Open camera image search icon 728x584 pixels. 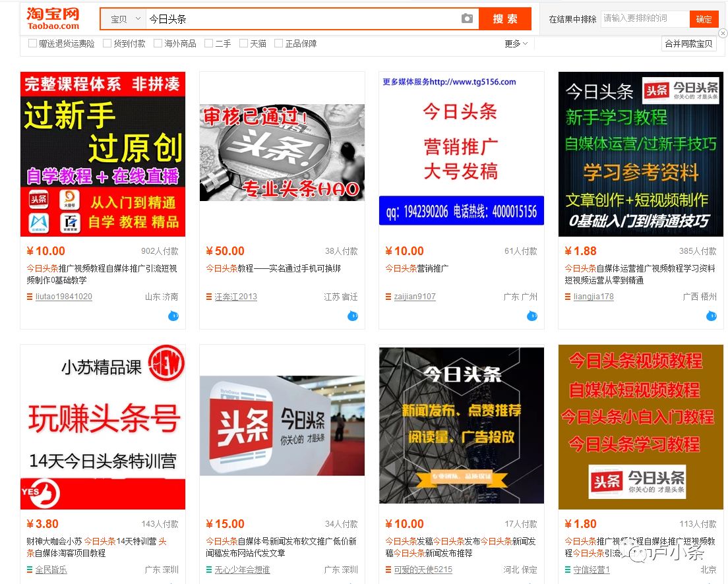tap(467, 18)
